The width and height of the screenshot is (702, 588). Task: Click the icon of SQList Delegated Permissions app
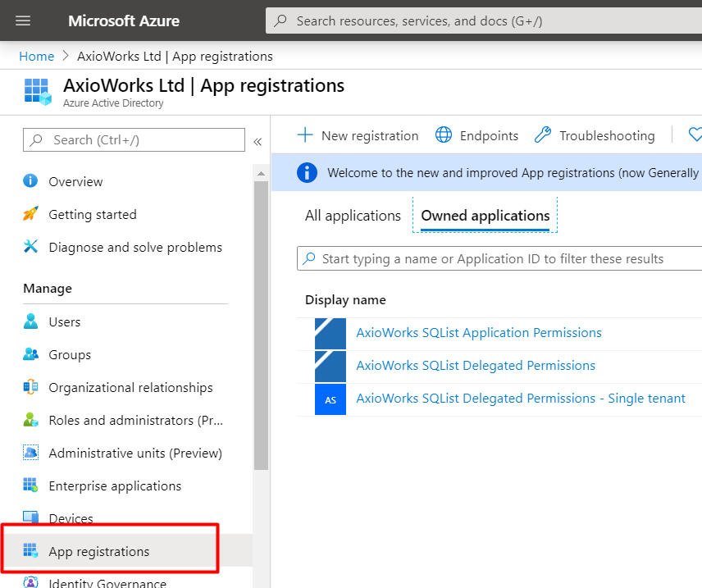(330, 367)
